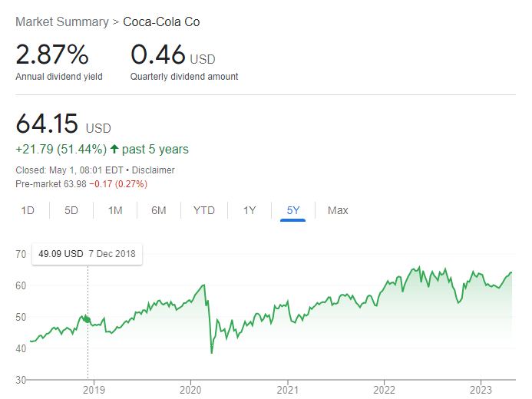This screenshot has width=532, height=399.
Task: Click the 64.15 USD stock price
Action: (64, 124)
